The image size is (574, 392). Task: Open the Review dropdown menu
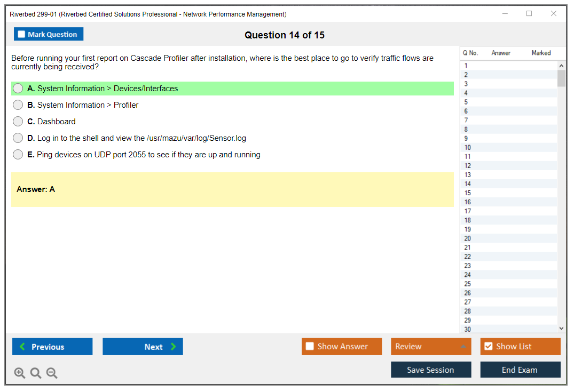431,347
